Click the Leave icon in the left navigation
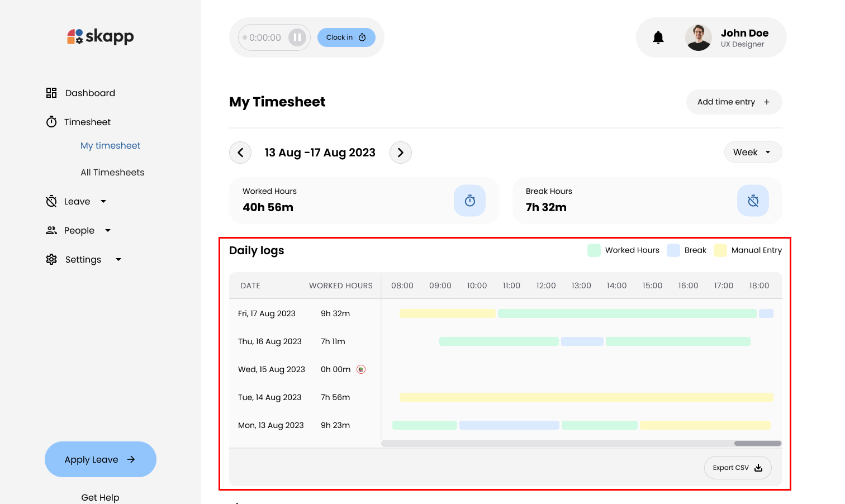 pyautogui.click(x=51, y=201)
